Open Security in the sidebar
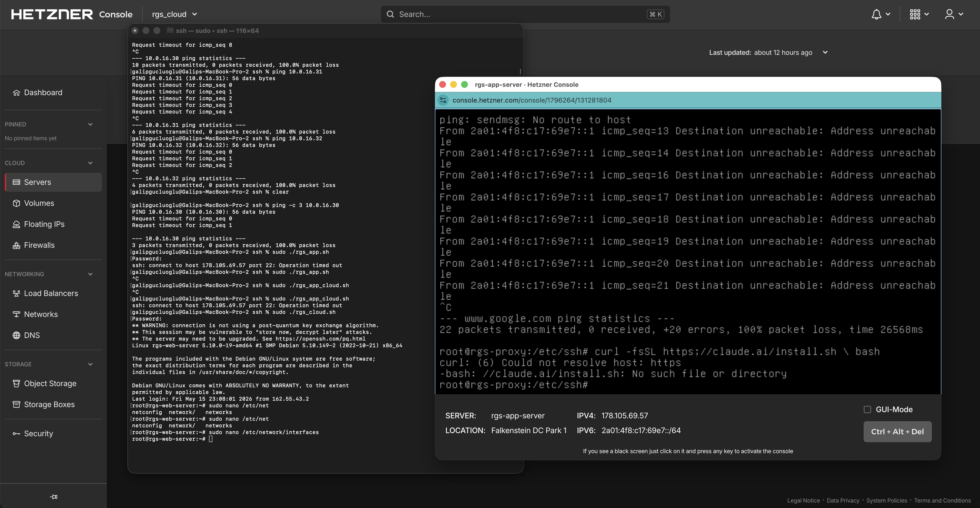Viewport: 980px width, 508px height. click(x=53, y=433)
